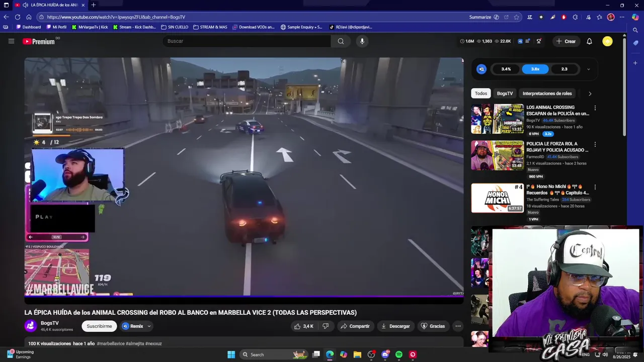Open more actions three-dot menu under video
644x362 pixels.
point(458,326)
